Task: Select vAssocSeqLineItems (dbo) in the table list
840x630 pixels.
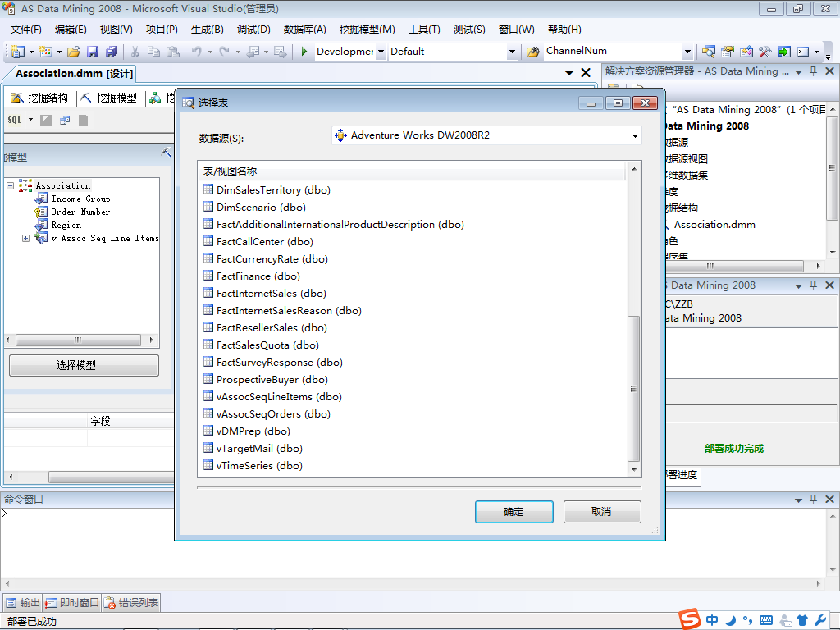Action: coord(272,397)
